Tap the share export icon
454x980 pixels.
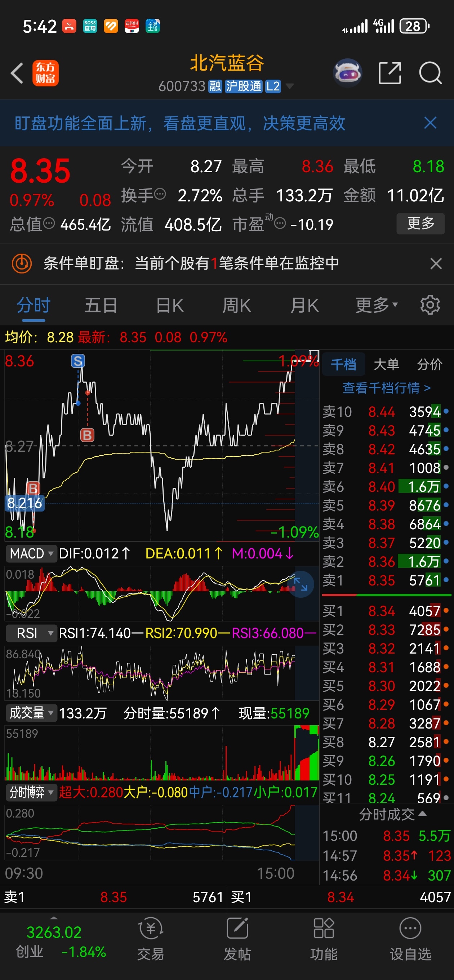[x=390, y=73]
